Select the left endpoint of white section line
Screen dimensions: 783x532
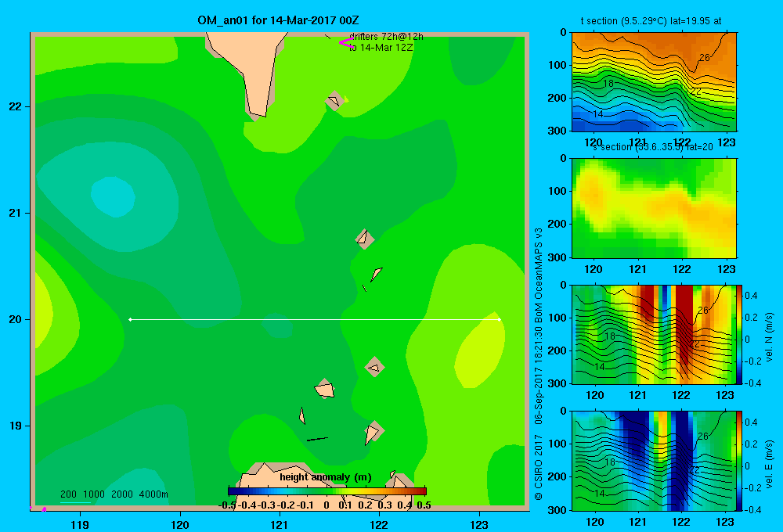pos(130,319)
